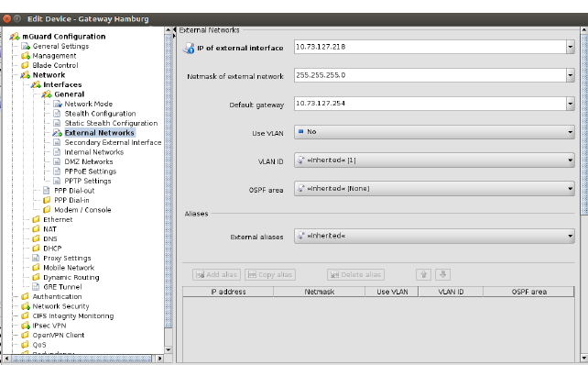The width and height of the screenshot is (588, 365).
Task: Click the Ethernet folder icon
Action: point(36,219)
